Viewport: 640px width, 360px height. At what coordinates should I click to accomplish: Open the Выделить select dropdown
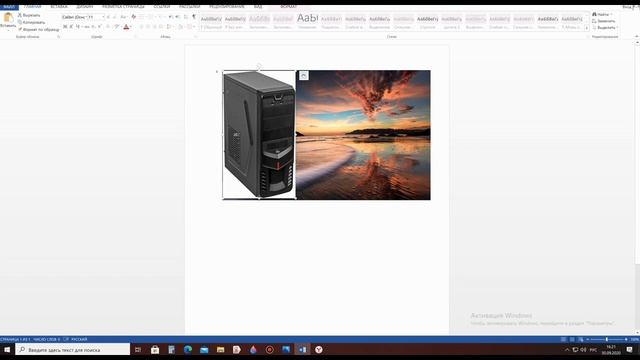point(604,27)
